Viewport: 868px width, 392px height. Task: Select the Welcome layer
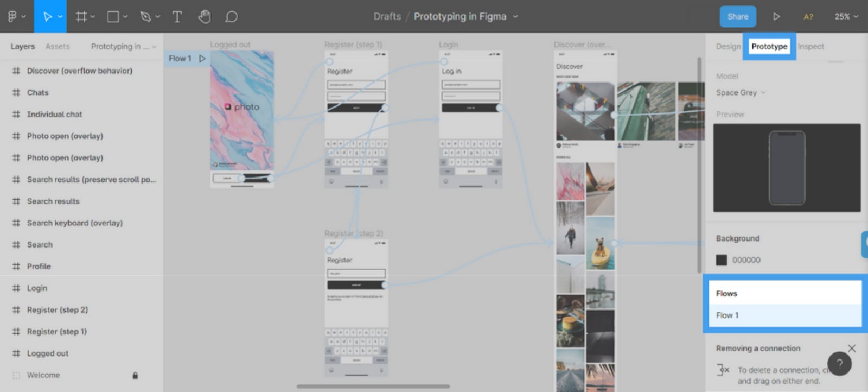pos(43,375)
